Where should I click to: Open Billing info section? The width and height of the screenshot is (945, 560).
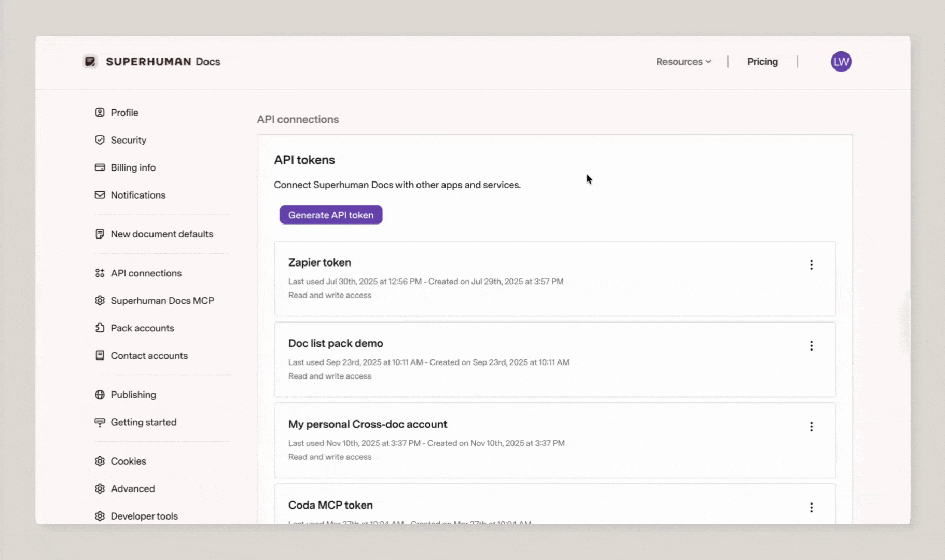click(133, 167)
